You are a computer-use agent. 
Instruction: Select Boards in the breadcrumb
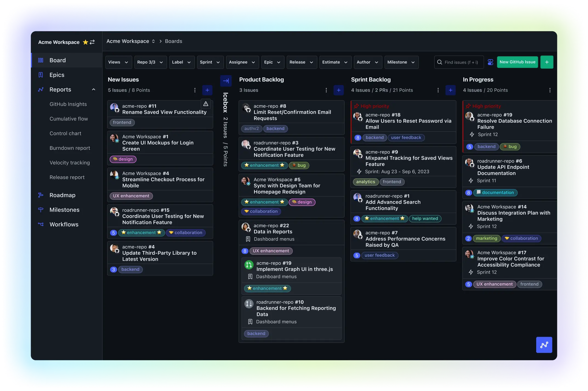173,41
